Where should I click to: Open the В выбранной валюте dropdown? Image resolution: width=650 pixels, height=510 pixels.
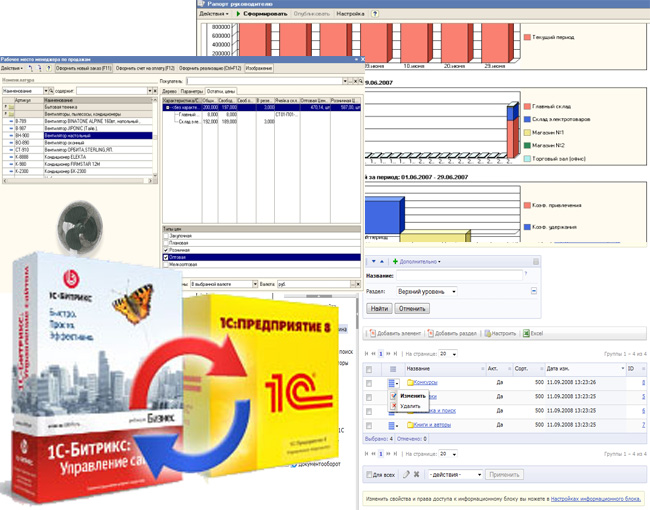(255, 284)
